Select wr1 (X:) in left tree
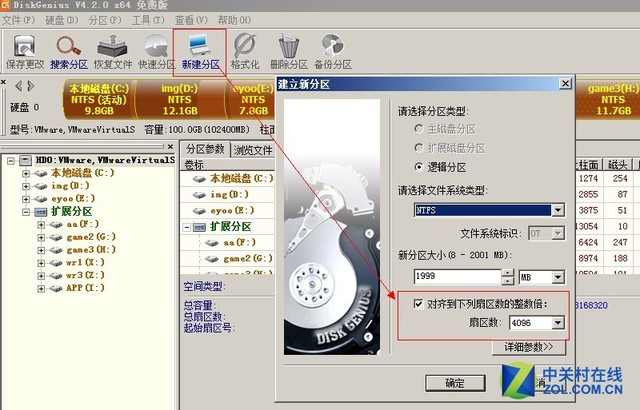This screenshot has width=640, height=410. point(85,262)
